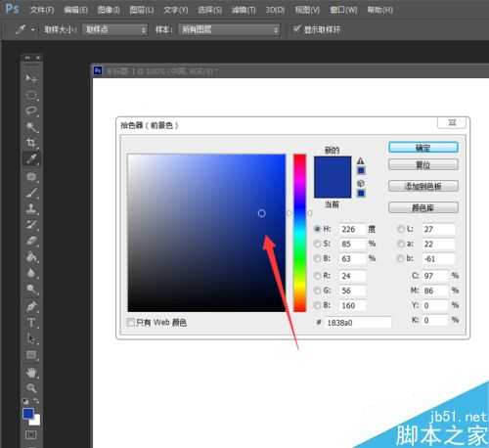This screenshot has height=448, width=489.
Task: Click the hex color field 1838a0
Action: click(358, 323)
